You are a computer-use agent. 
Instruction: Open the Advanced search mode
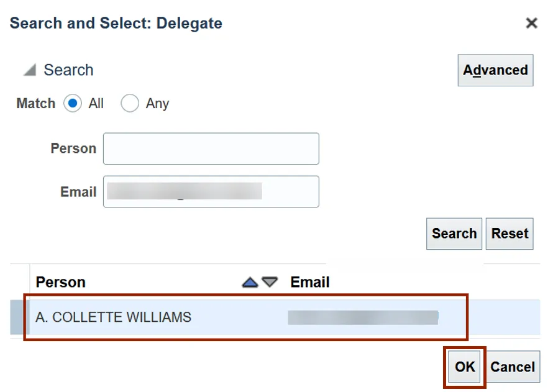point(495,70)
